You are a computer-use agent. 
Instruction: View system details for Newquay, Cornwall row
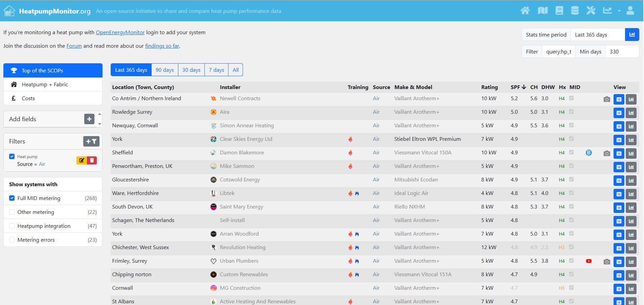(x=619, y=126)
